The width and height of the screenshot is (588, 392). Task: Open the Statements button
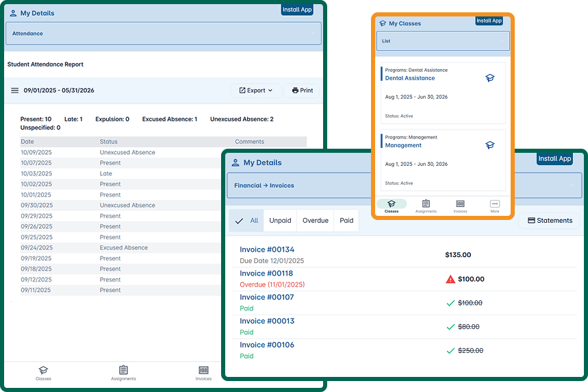pyautogui.click(x=549, y=221)
